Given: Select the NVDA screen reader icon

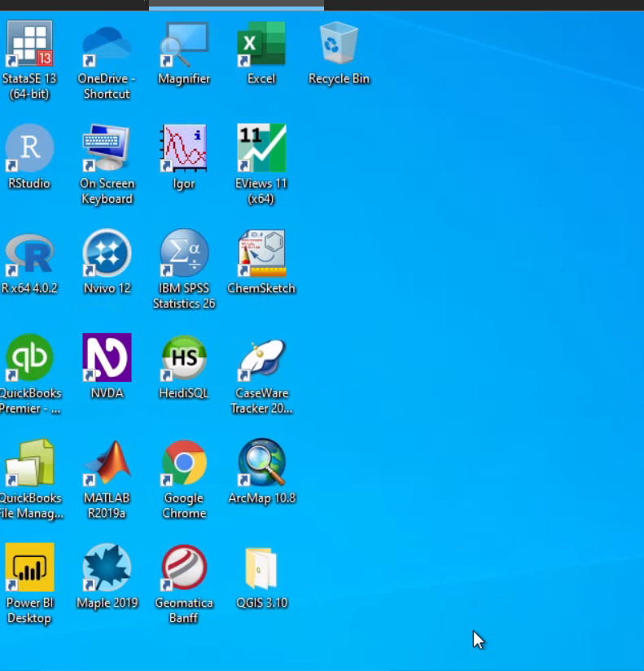Looking at the screenshot, I should (x=107, y=357).
